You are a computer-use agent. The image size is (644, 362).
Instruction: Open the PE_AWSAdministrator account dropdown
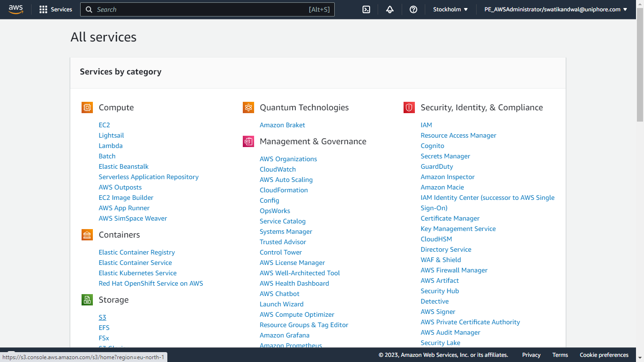556,9
